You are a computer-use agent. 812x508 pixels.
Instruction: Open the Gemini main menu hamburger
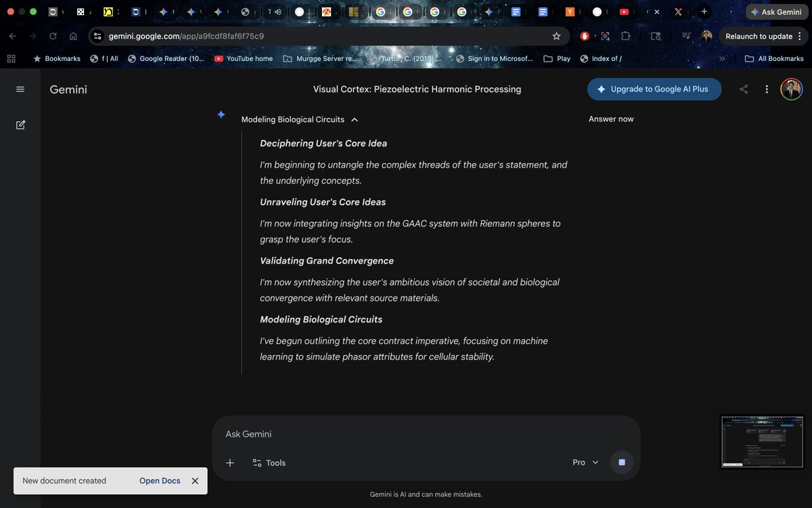(20, 89)
